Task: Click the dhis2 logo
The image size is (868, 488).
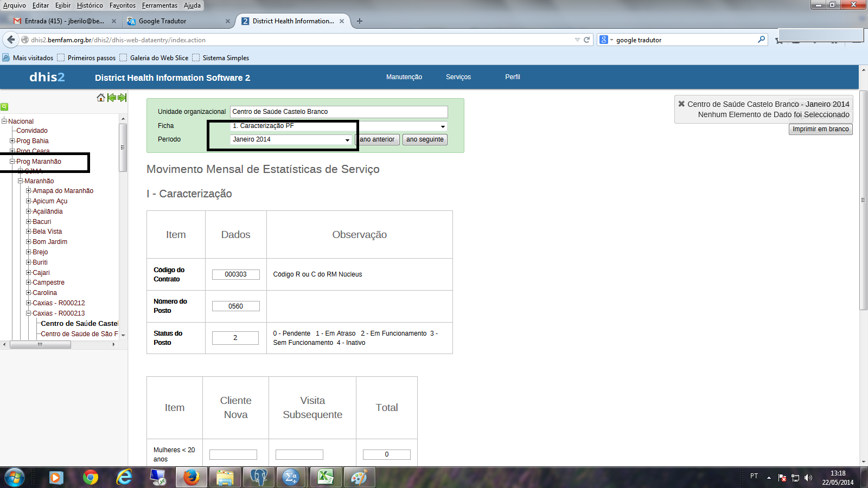Action: tap(47, 77)
